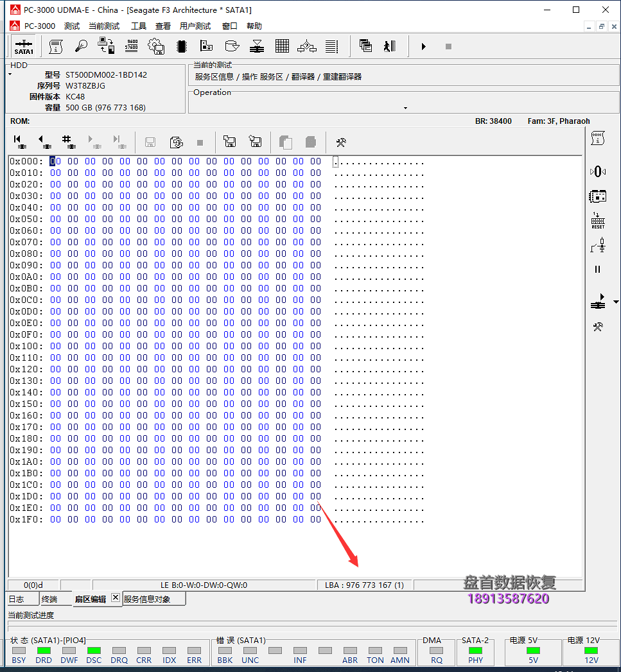Click first hex byte at offset 0x000

pyautogui.click(x=55, y=161)
